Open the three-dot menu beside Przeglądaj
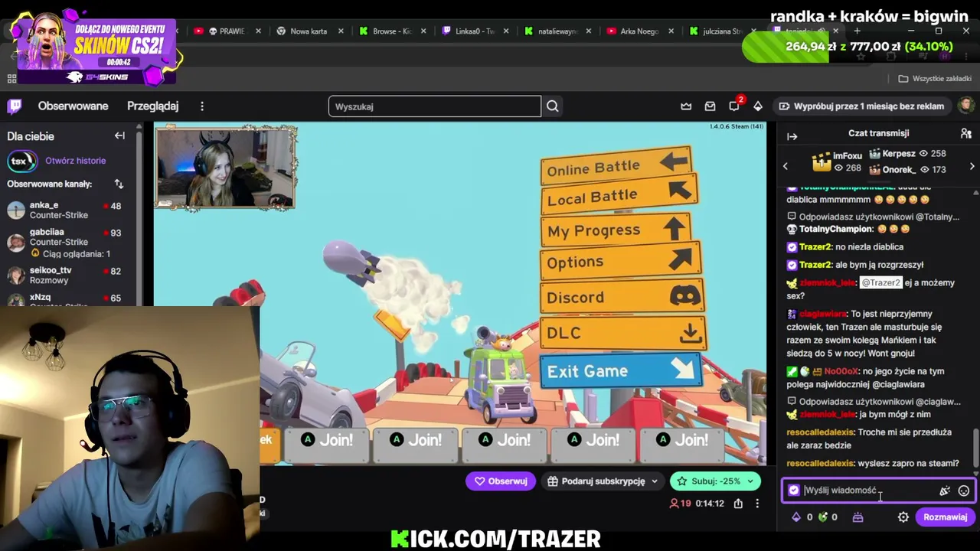980x551 pixels. coord(202,106)
